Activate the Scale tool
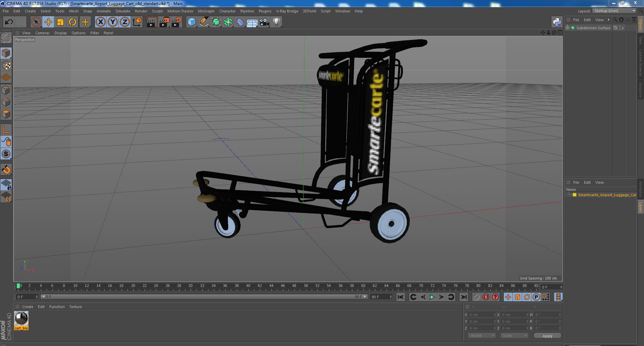Viewport: 644px width, 346px height. click(60, 22)
